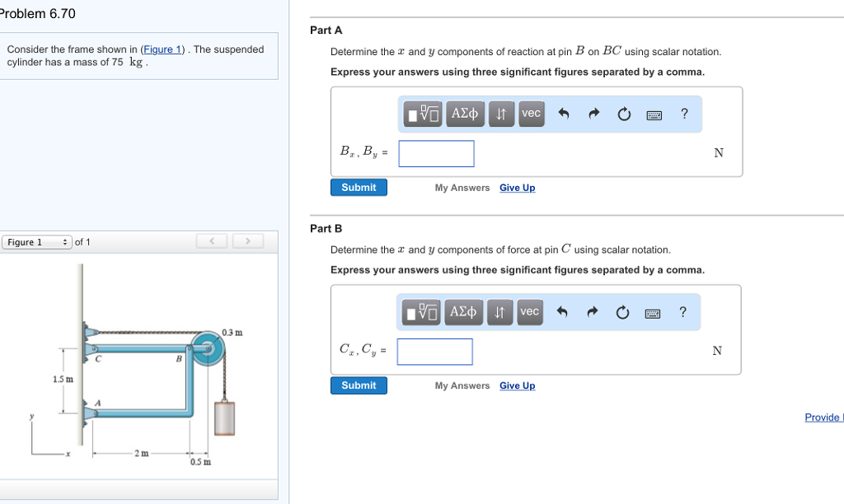
Task: Click the redo arrow in Part B toolbar
Action: click(593, 312)
